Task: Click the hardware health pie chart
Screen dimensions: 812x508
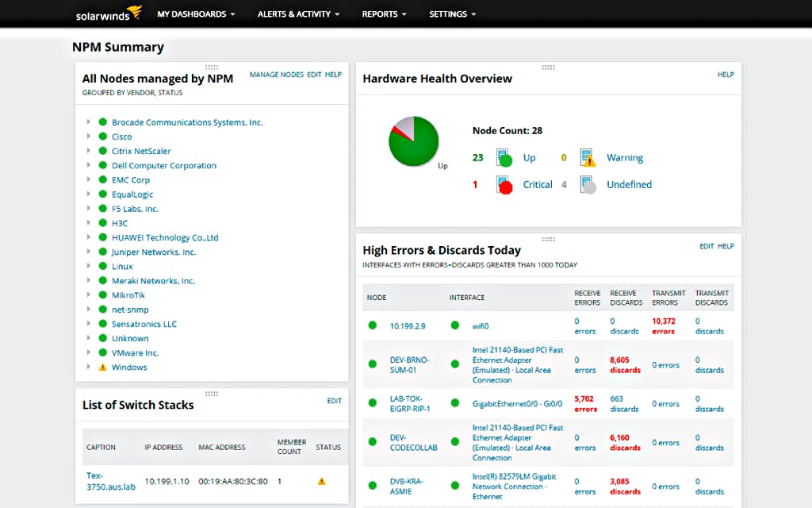Action: click(x=413, y=141)
